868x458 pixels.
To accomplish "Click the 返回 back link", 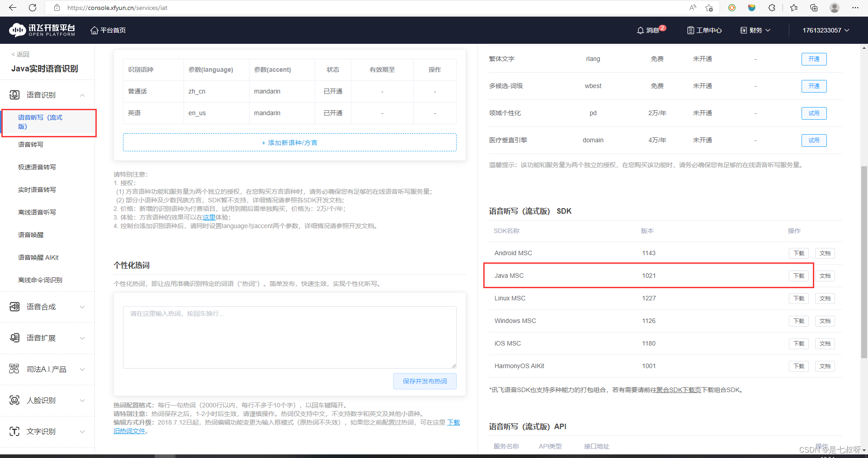I will coord(20,54).
